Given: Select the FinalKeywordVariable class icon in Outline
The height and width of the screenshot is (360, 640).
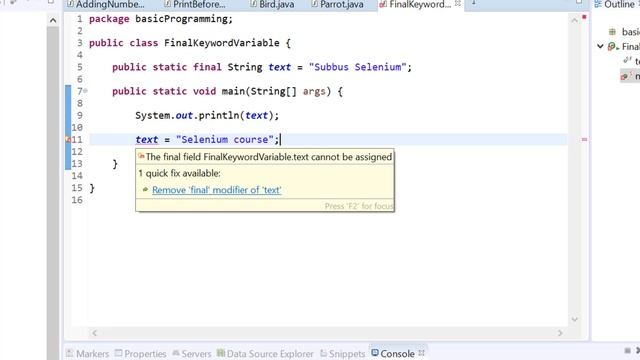Looking at the screenshot, I should click(x=613, y=47).
